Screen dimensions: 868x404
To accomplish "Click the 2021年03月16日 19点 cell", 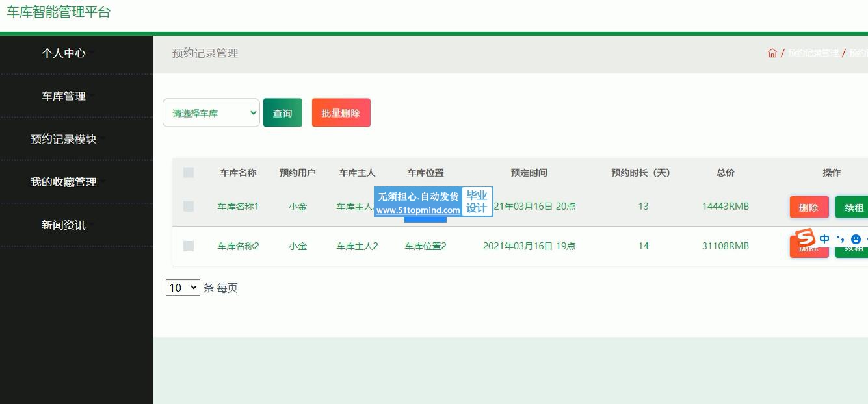I will pos(529,246).
